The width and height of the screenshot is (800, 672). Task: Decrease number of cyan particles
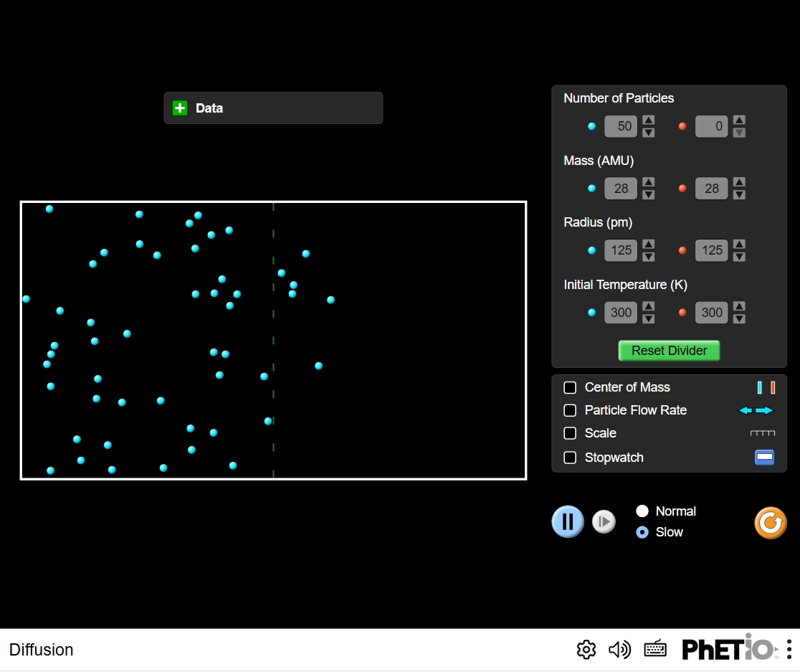[649, 133]
